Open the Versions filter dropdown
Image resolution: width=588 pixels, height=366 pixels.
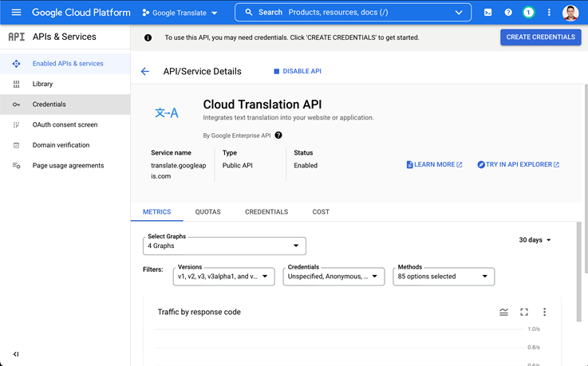click(x=224, y=277)
